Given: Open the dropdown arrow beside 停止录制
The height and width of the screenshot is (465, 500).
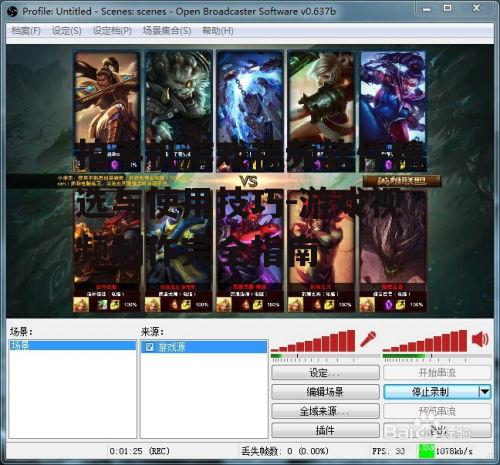Looking at the screenshot, I should 485,392.
